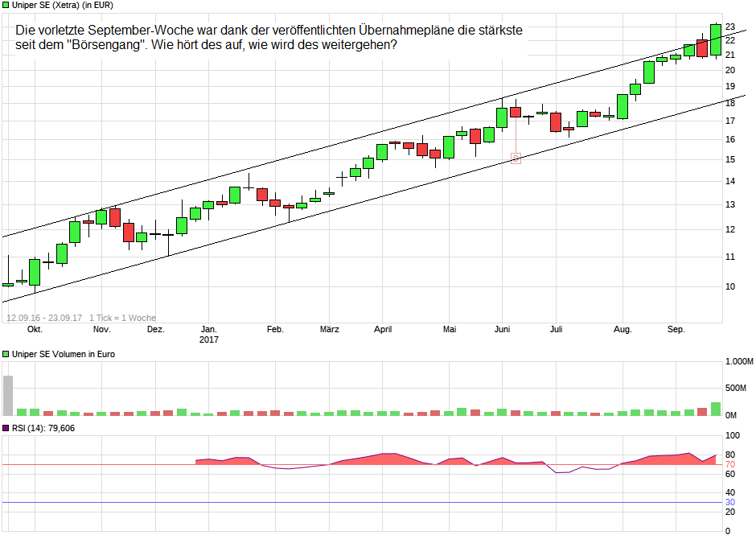Click the annotation text about 'September-Woche'
756x539 pixels.
pyautogui.click(x=269, y=38)
